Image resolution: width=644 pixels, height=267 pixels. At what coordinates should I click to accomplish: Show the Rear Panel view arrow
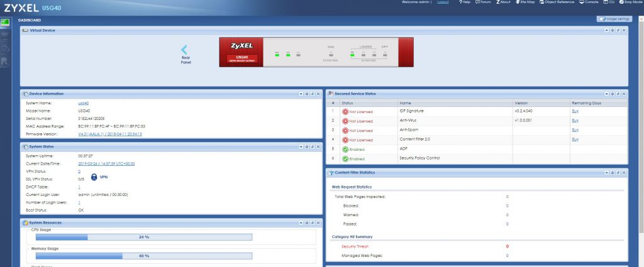(184, 50)
